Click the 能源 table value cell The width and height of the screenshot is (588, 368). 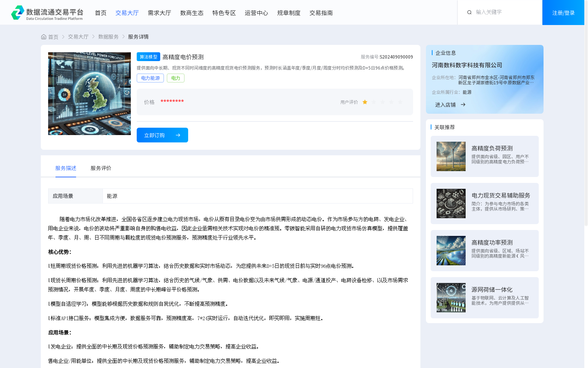coord(258,196)
